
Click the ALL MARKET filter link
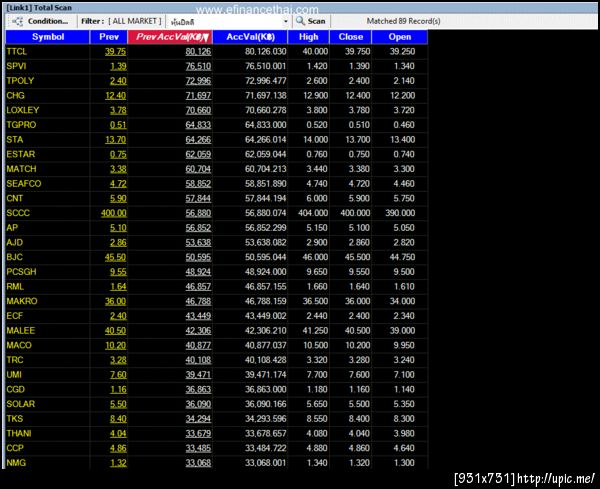pos(135,21)
